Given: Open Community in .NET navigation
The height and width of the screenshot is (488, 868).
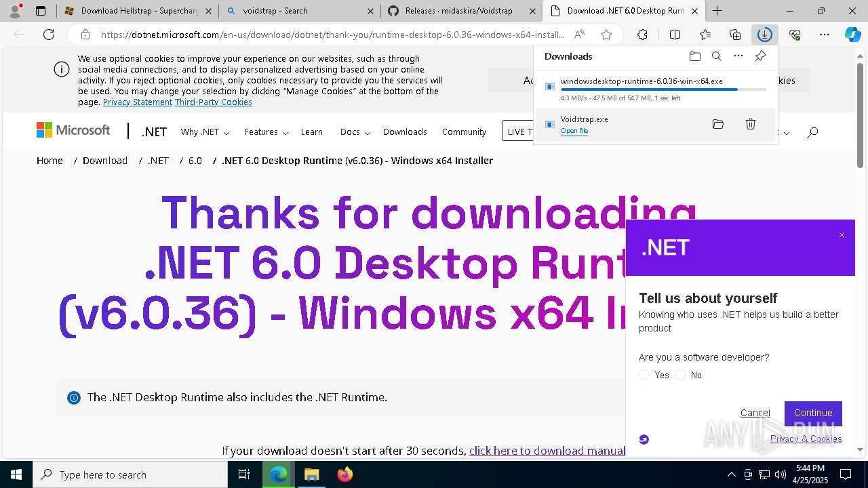Looking at the screenshot, I should coord(464,132).
